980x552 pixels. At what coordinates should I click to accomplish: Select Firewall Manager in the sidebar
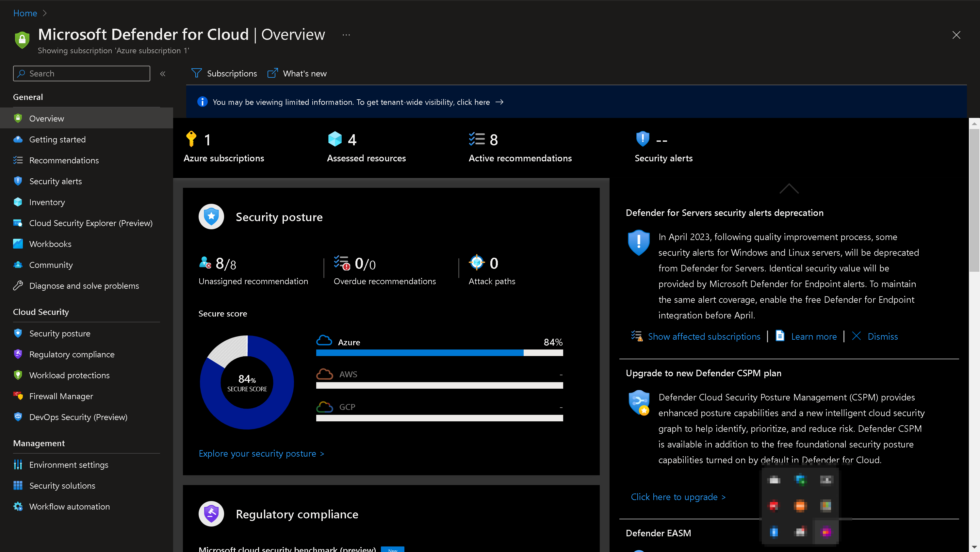coord(61,396)
